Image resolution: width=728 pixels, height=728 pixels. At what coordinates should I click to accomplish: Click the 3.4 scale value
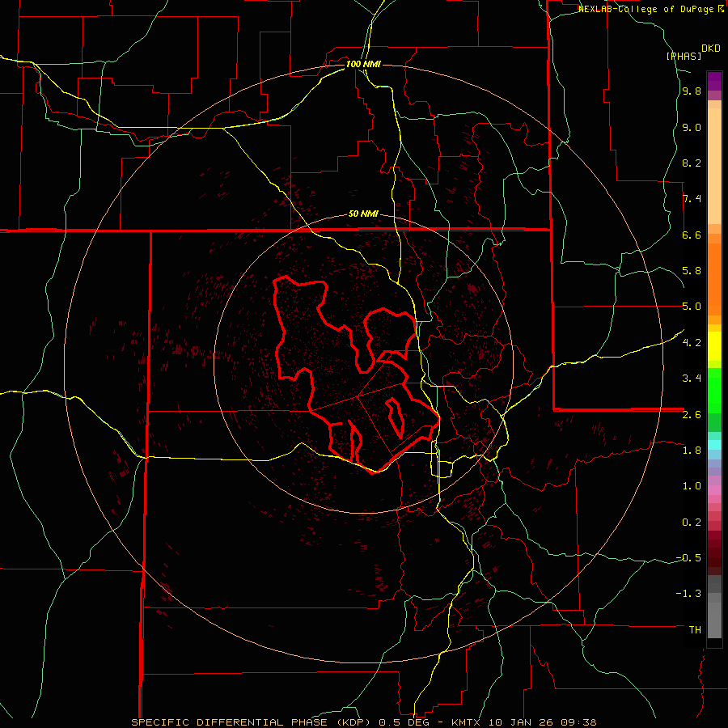point(692,379)
